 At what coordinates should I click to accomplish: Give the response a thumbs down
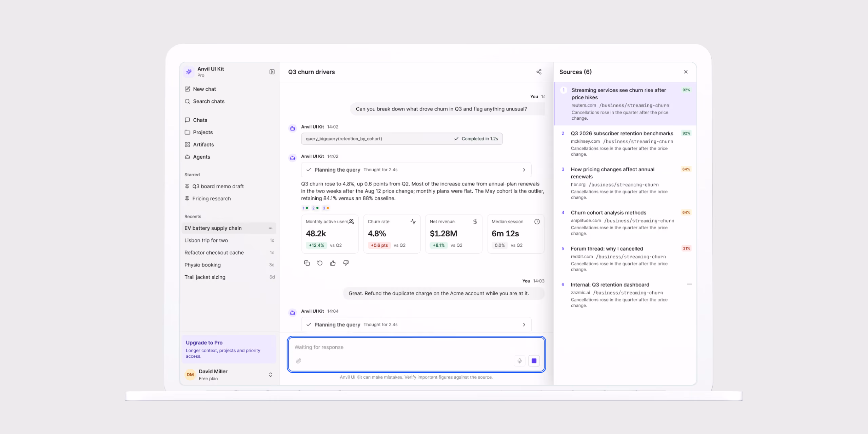(x=346, y=263)
